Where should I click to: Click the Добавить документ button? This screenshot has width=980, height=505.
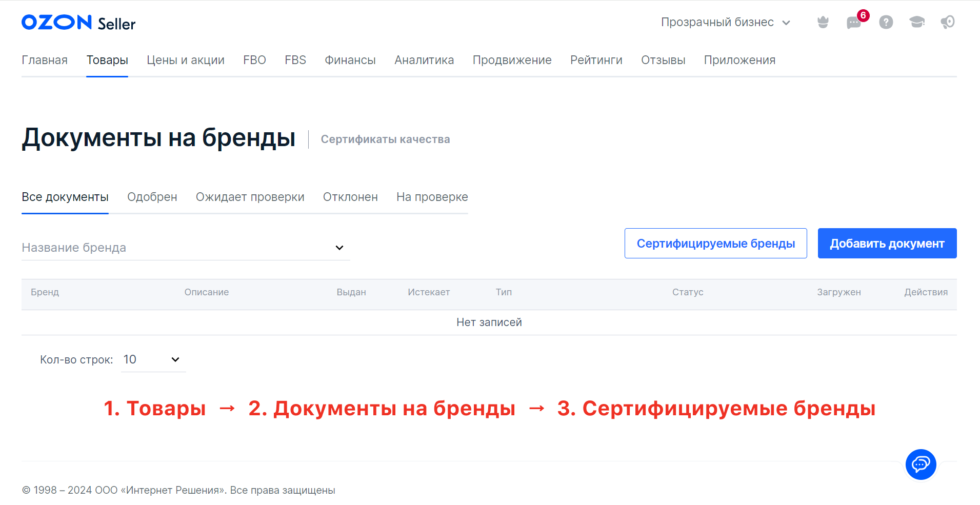(x=887, y=244)
